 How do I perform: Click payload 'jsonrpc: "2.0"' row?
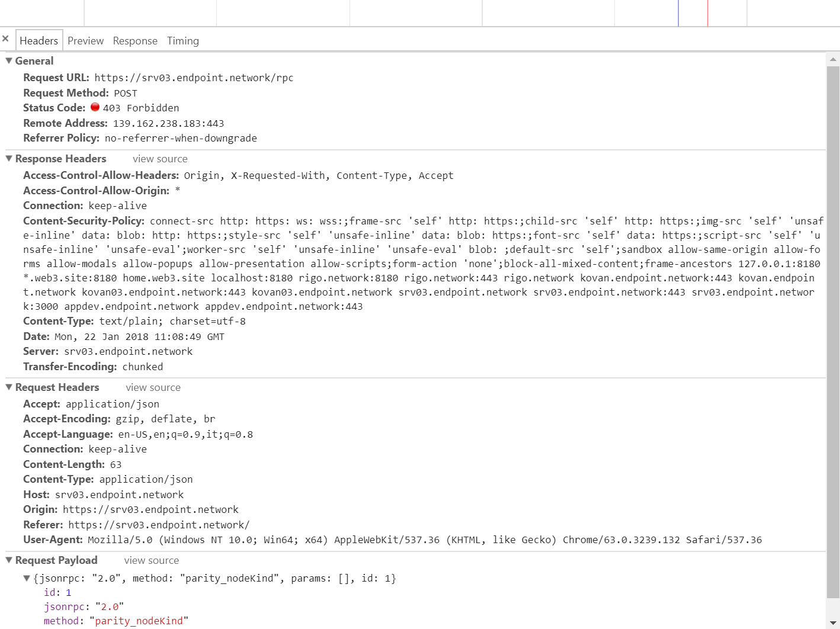coord(84,606)
